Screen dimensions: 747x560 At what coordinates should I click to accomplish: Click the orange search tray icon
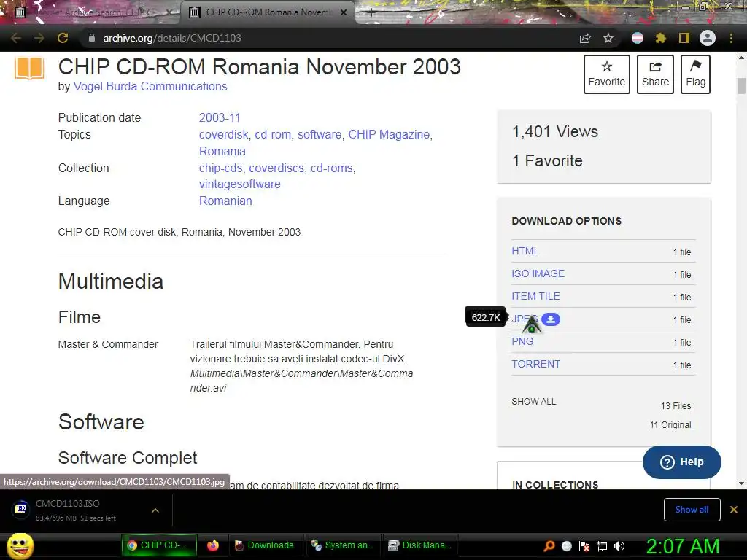tap(549, 545)
